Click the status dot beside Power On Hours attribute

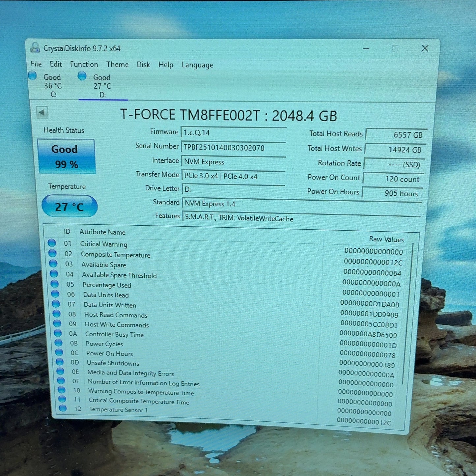pos(59,352)
